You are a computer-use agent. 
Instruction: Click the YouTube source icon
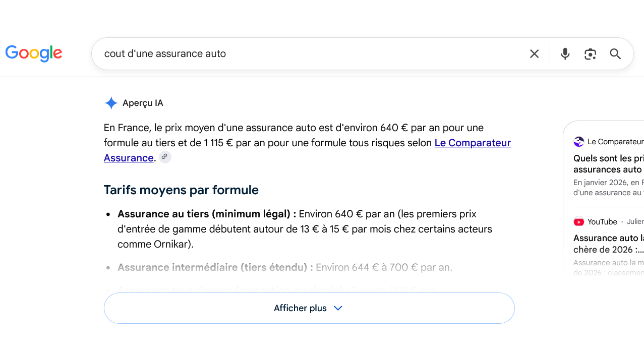pos(579,221)
